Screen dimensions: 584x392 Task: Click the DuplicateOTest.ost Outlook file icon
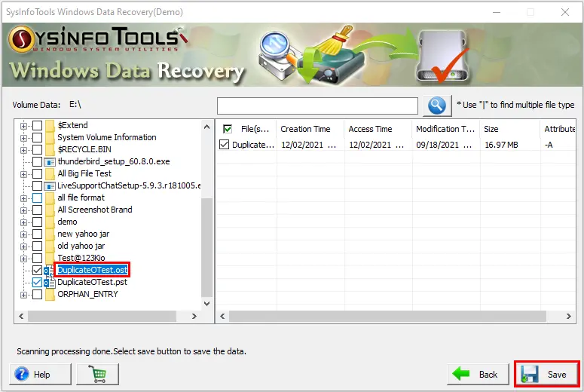click(50, 271)
